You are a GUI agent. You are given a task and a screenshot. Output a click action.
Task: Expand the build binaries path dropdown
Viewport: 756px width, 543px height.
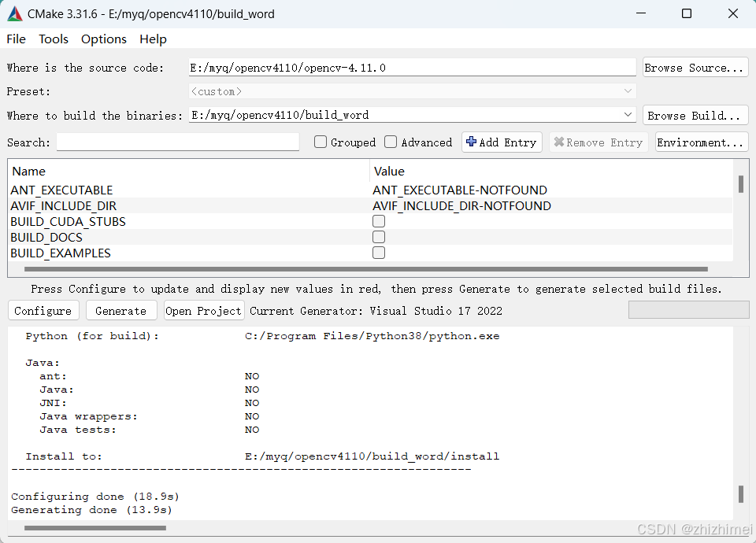pyautogui.click(x=628, y=115)
